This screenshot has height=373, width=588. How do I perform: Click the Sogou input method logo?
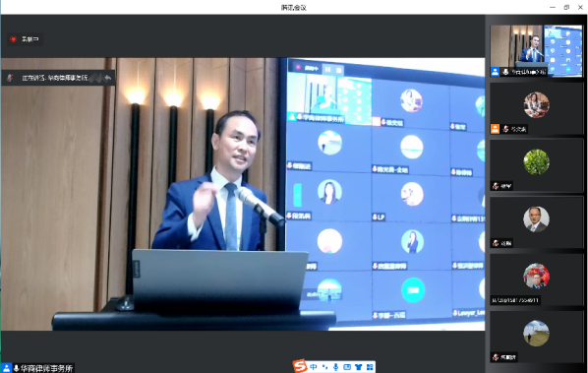point(300,366)
